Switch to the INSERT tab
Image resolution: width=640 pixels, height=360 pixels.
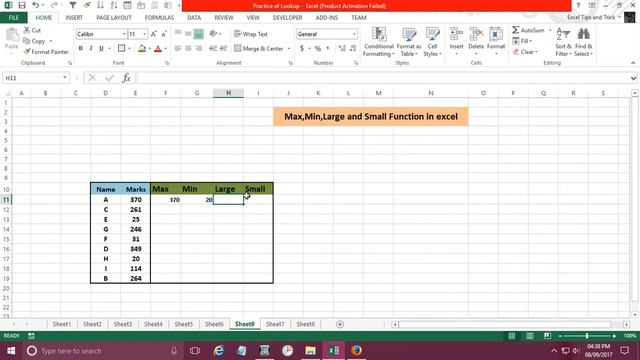pos(74,18)
